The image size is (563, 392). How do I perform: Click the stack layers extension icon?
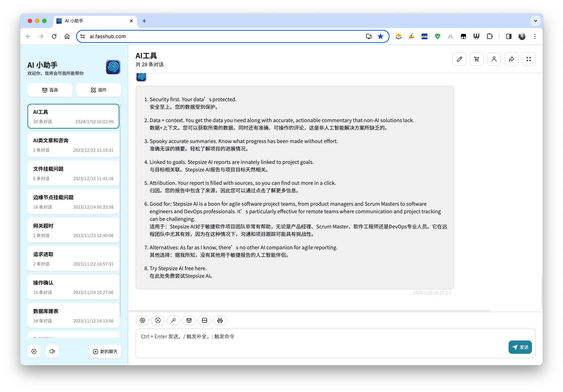click(399, 36)
